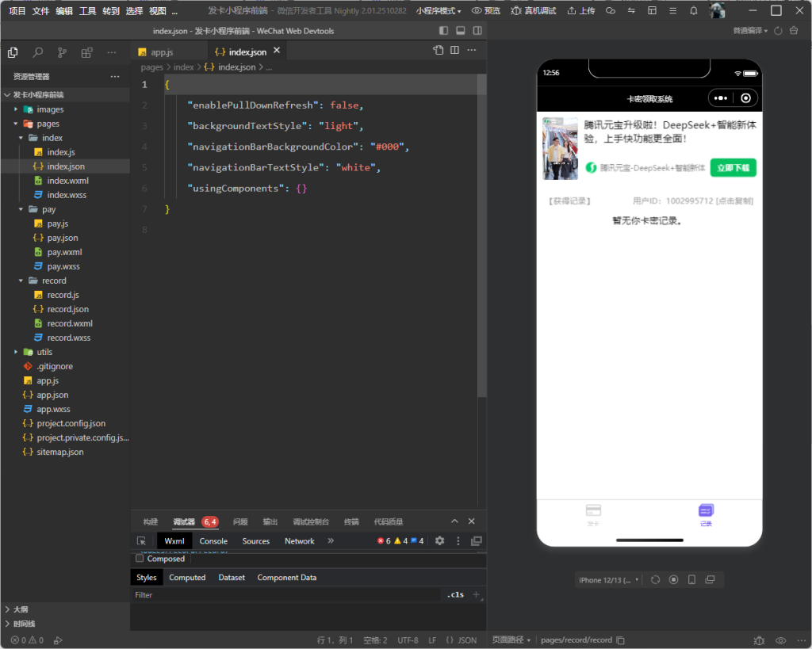Open the iPhone 12/13 device dropdown
This screenshot has height=649, width=812.
pyautogui.click(x=609, y=580)
